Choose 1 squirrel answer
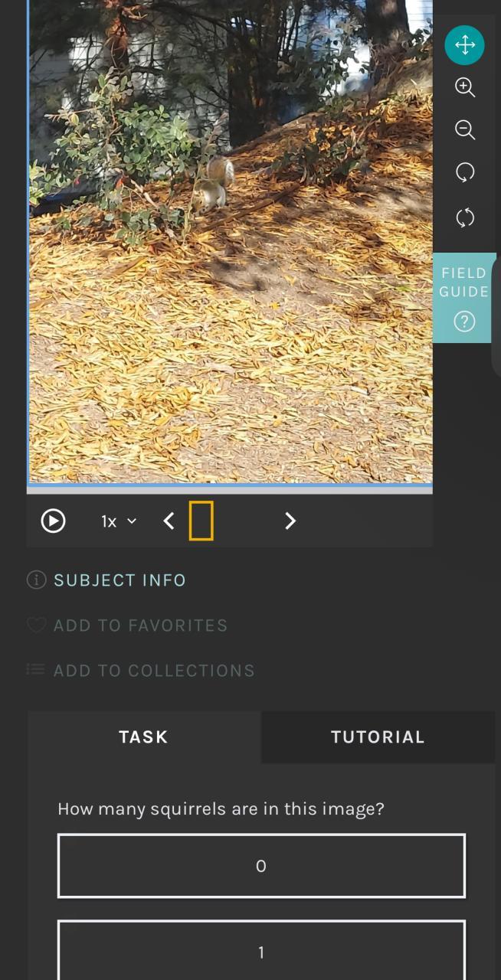The height and width of the screenshot is (980, 501). pyautogui.click(x=261, y=952)
